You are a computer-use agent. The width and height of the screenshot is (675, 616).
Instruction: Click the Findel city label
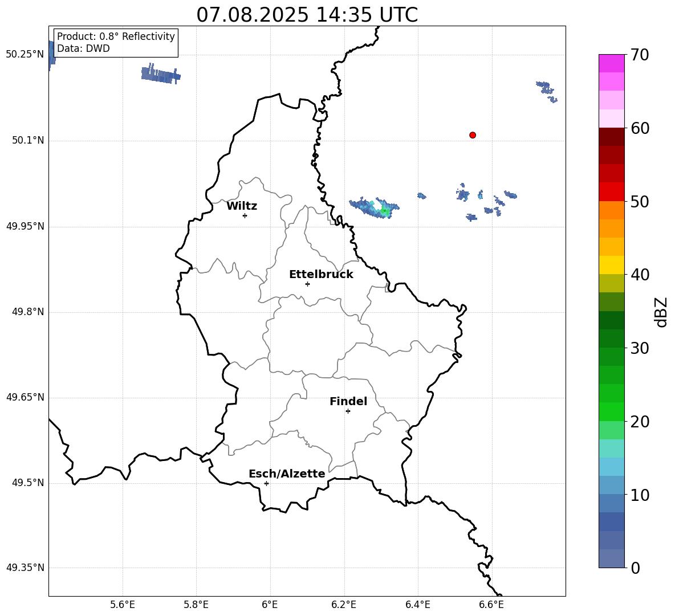pyautogui.click(x=348, y=401)
